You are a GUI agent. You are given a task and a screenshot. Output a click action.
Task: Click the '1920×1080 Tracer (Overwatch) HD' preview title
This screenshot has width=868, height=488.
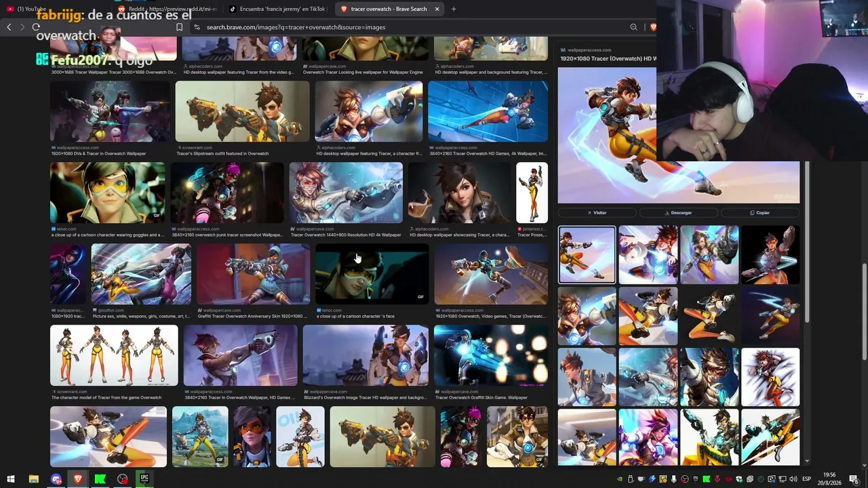[608, 59]
